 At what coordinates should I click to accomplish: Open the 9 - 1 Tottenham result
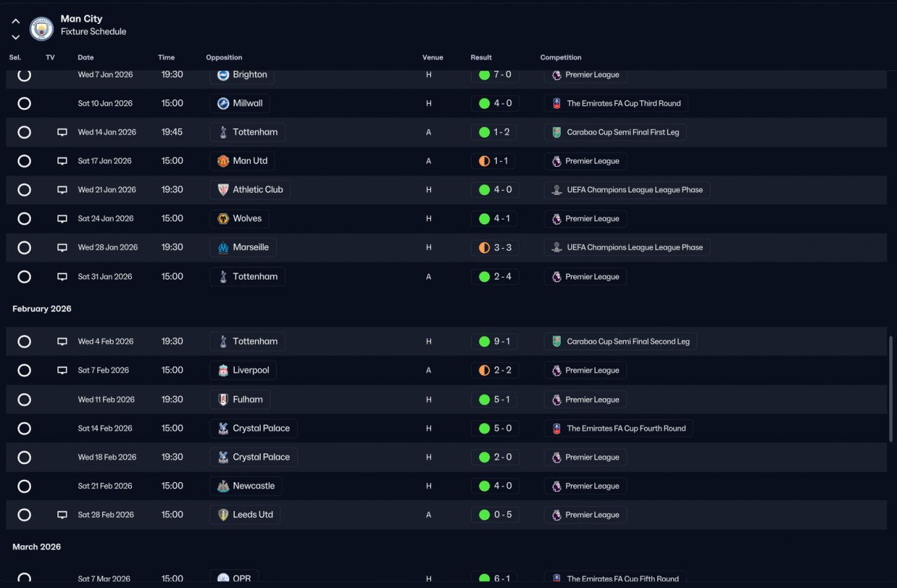(x=495, y=341)
